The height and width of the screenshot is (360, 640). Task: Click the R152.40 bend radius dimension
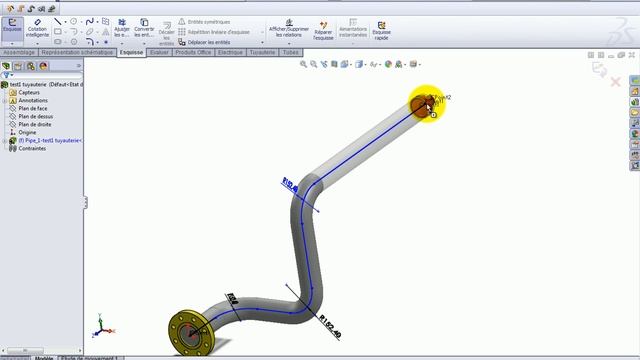tap(330, 327)
